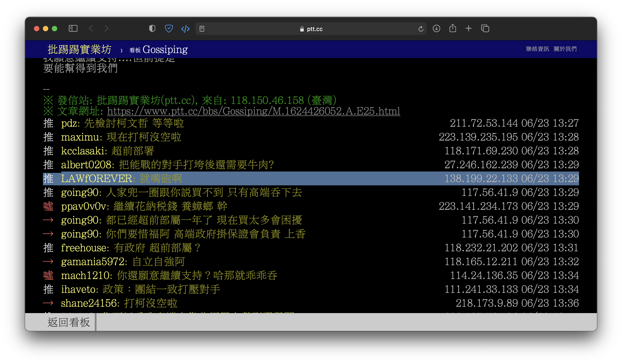Screen dimensions: 622x364
Task: Follow the article URL link
Action: point(254,111)
